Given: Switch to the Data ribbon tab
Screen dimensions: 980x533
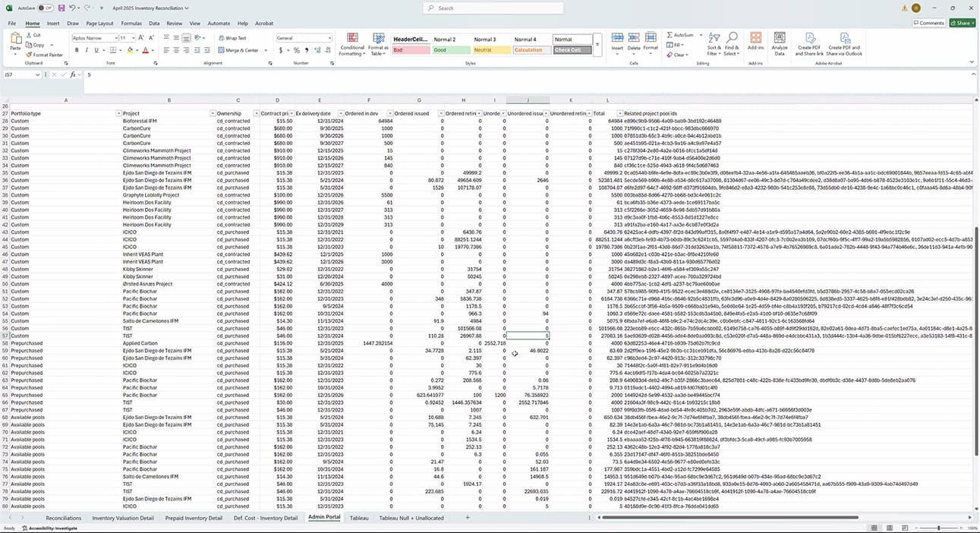Looking at the screenshot, I should click(154, 24).
